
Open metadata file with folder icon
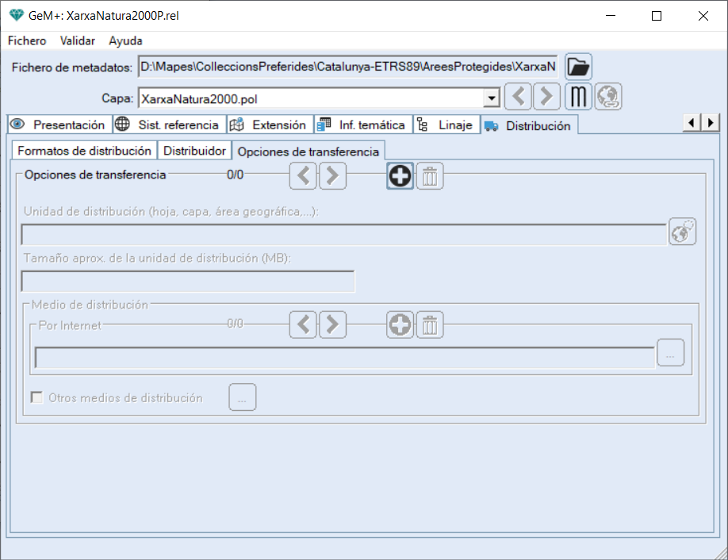pos(579,67)
